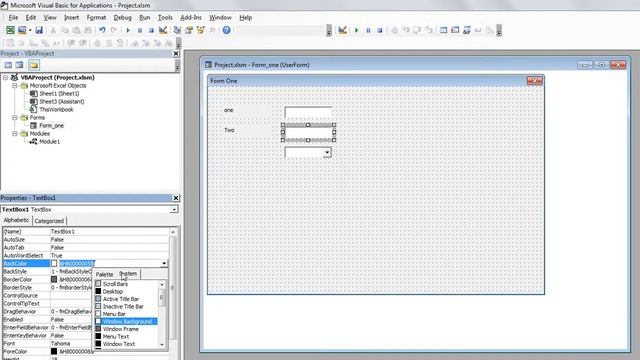Open the Edit menu
The image size is (640, 360).
pyautogui.click(x=31, y=18)
